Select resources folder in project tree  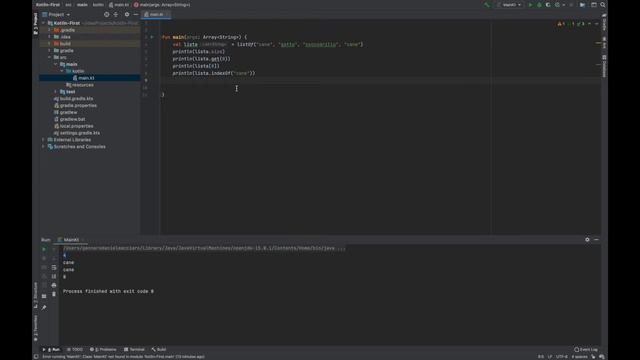[x=80, y=85]
